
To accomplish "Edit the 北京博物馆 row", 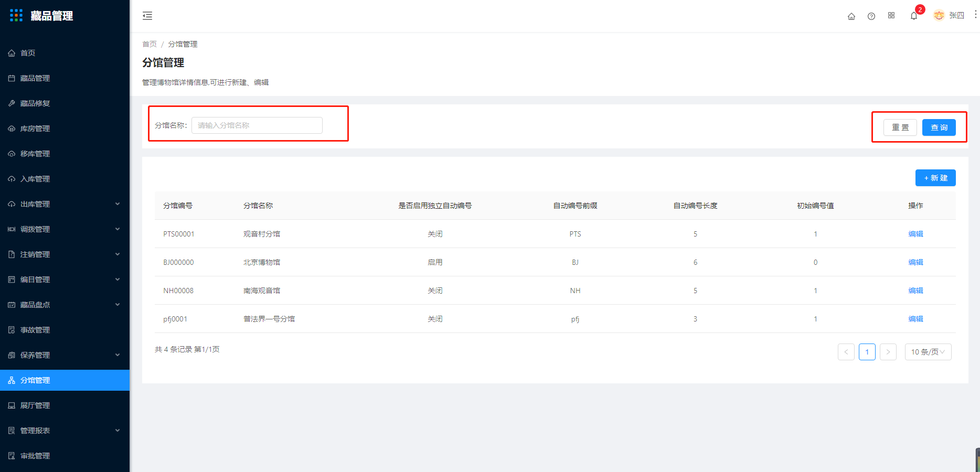I will click(x=915, y=262).
